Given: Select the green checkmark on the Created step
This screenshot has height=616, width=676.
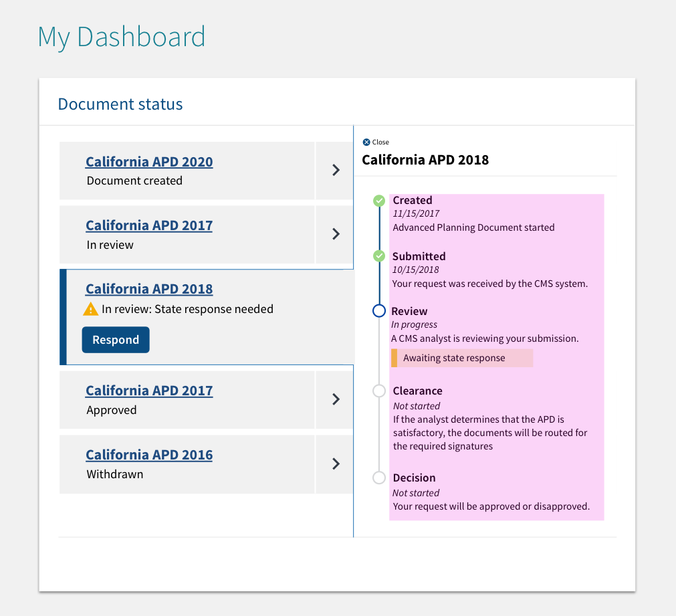Looking at the screenshot, I should (379, 201).
